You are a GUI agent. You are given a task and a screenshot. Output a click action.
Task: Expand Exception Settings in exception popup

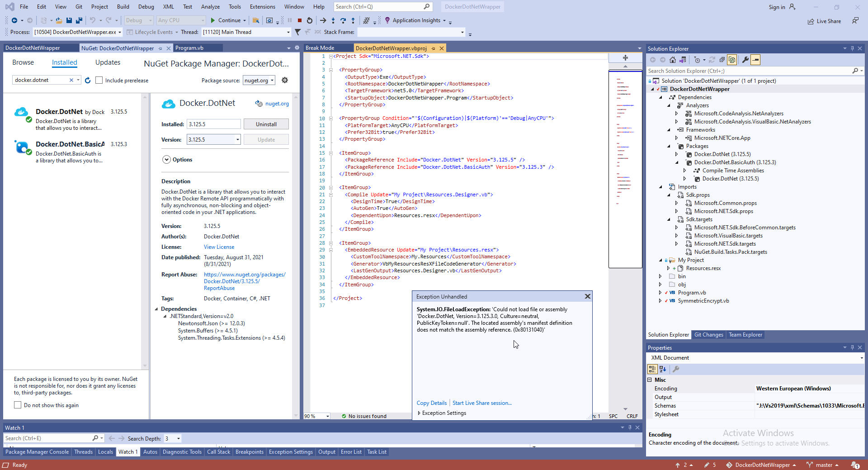[x=419, y=413]
